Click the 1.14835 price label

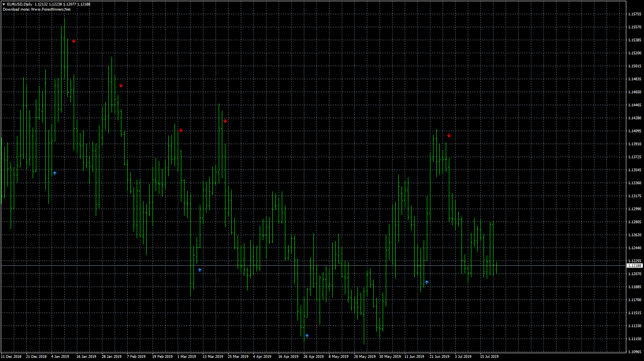coord(635,79)
